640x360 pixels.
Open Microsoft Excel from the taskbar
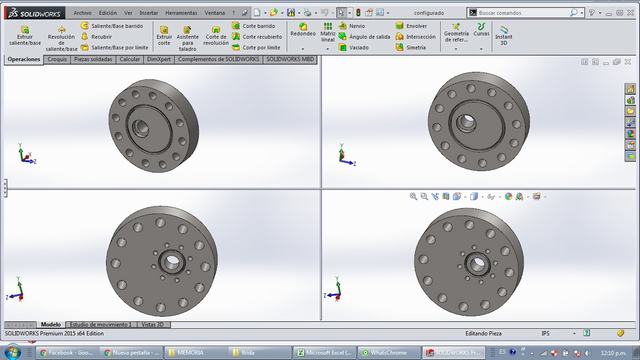[x=324, y=353]
